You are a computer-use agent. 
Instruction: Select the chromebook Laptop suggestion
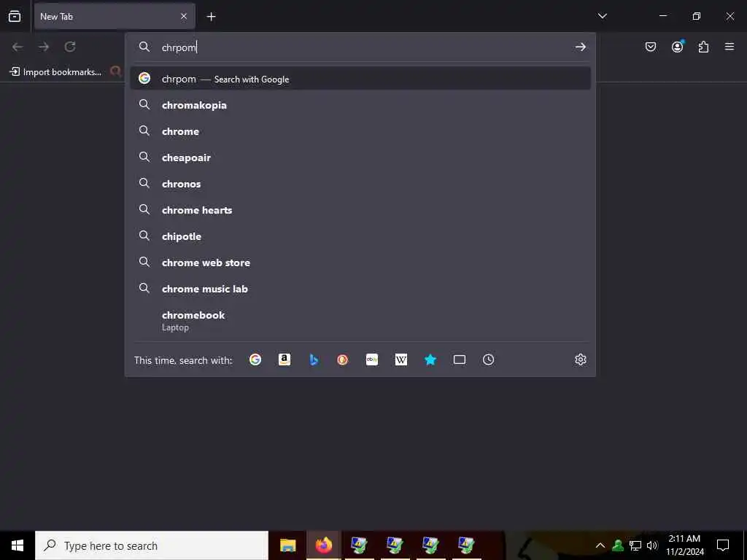pyautogui.click(x=360, y=321)
